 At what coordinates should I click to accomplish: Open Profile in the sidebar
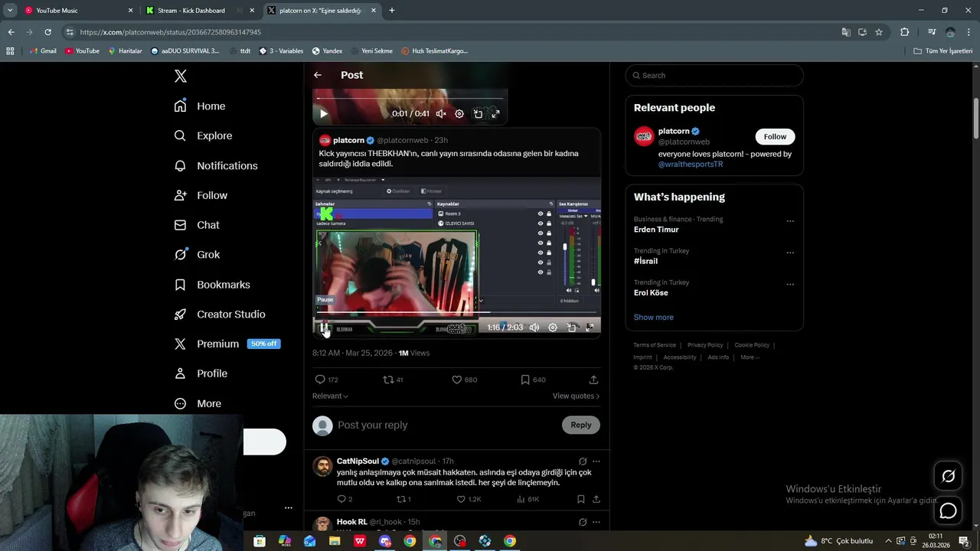coord(201,373)
